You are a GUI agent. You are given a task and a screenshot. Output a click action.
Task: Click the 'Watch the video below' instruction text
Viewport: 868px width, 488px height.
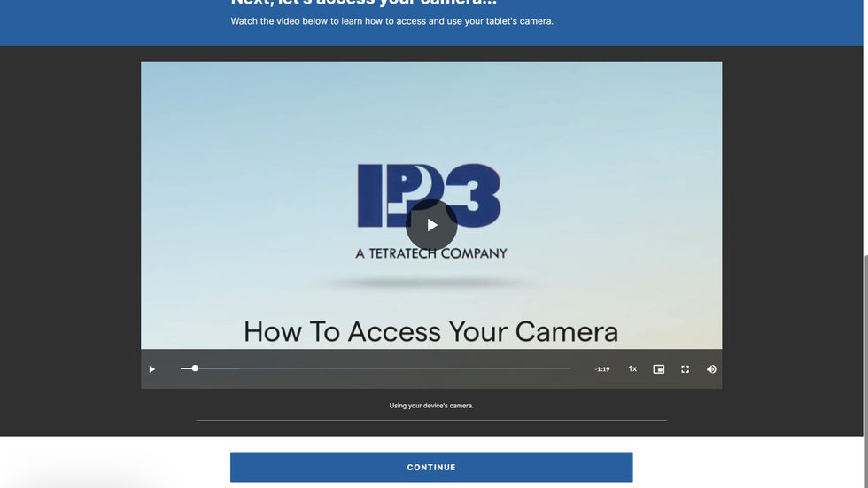tap(391, 21)
